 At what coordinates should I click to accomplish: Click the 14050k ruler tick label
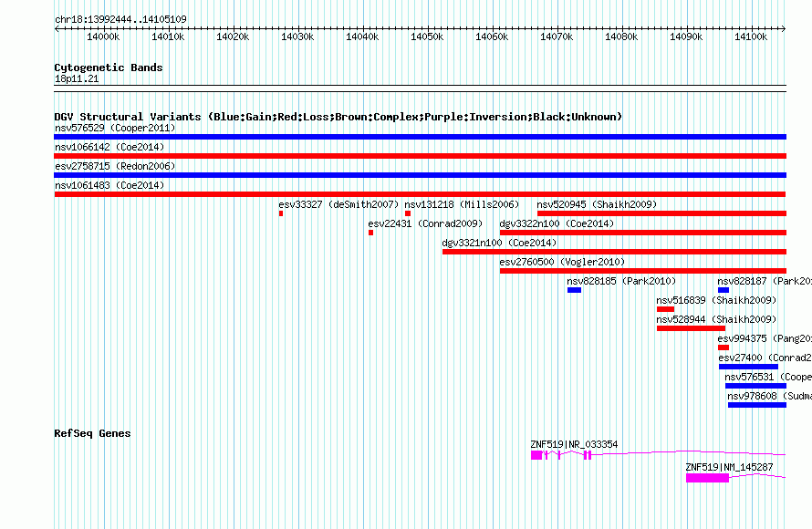[x=427, y=36]
